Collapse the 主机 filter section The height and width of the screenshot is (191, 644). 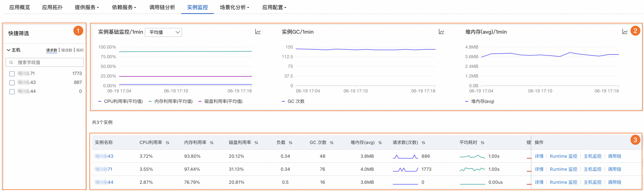click(8, 50)
